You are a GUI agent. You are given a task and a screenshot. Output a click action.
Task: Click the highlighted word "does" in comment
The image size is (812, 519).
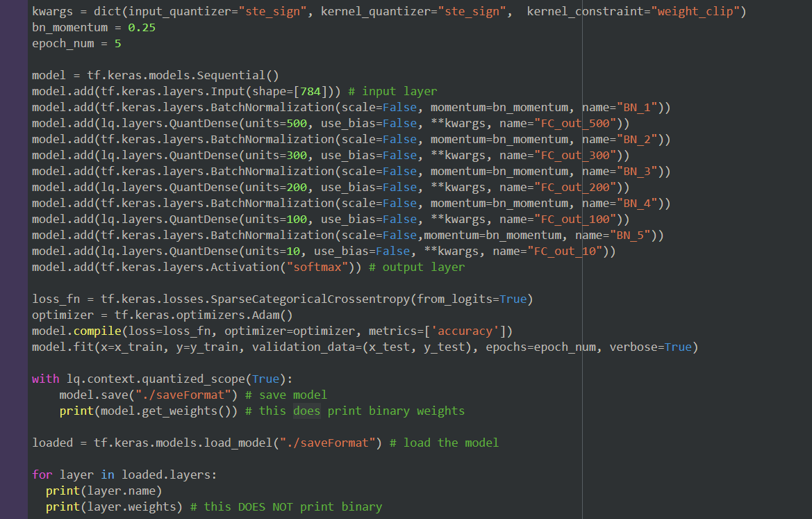point(306,411)
